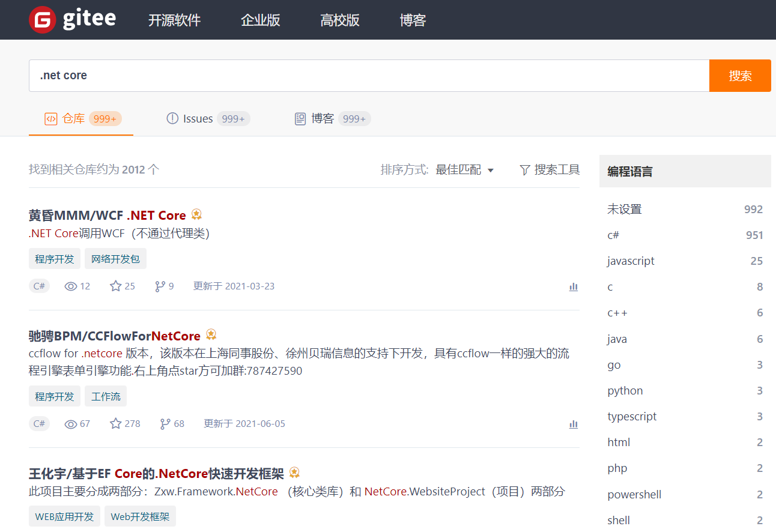Viewport: 776px width, 532px height.
Task: Select 程序开发 tag under WCF .NET Core
Action: coord(55,259)
